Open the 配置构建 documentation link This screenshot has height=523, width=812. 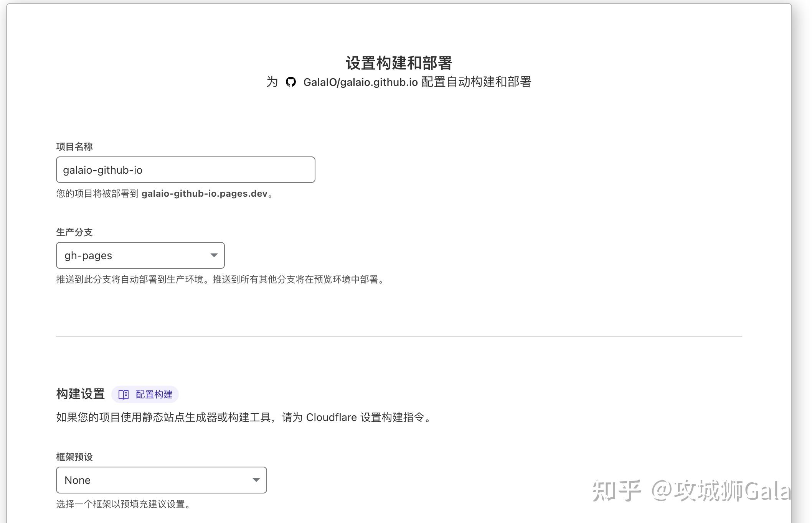coord(153,394)
